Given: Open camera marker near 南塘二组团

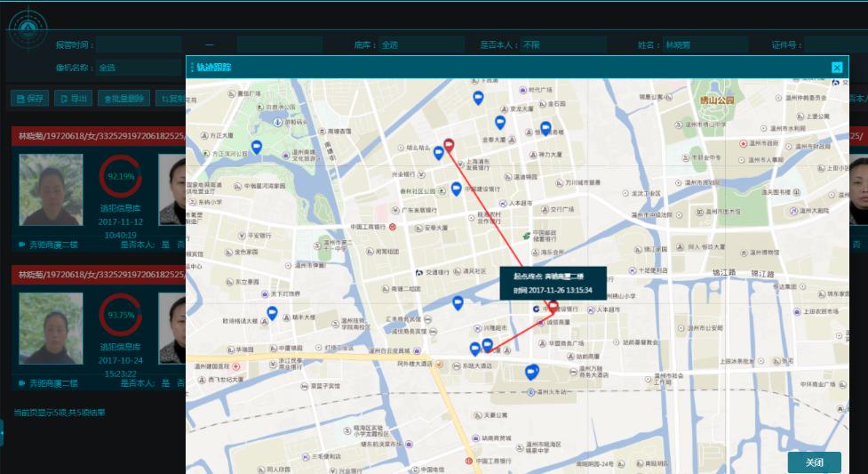Looking at the screenshot, I should tap(458, 303).
